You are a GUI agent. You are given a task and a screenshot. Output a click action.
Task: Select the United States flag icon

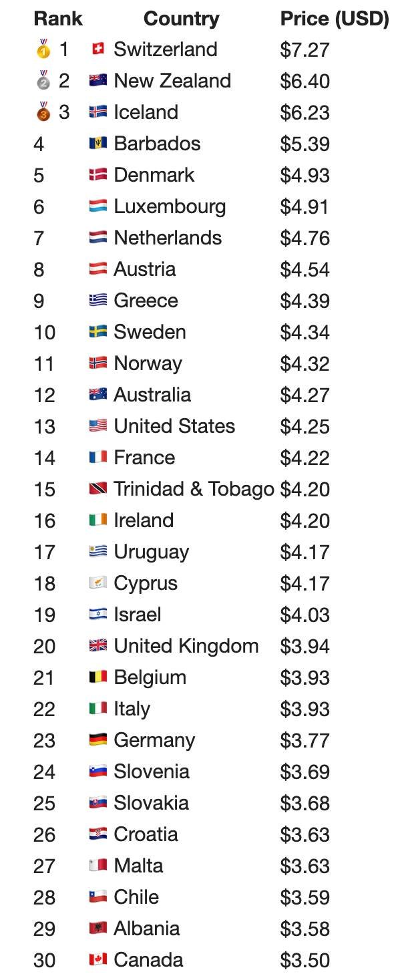(98, 426)
